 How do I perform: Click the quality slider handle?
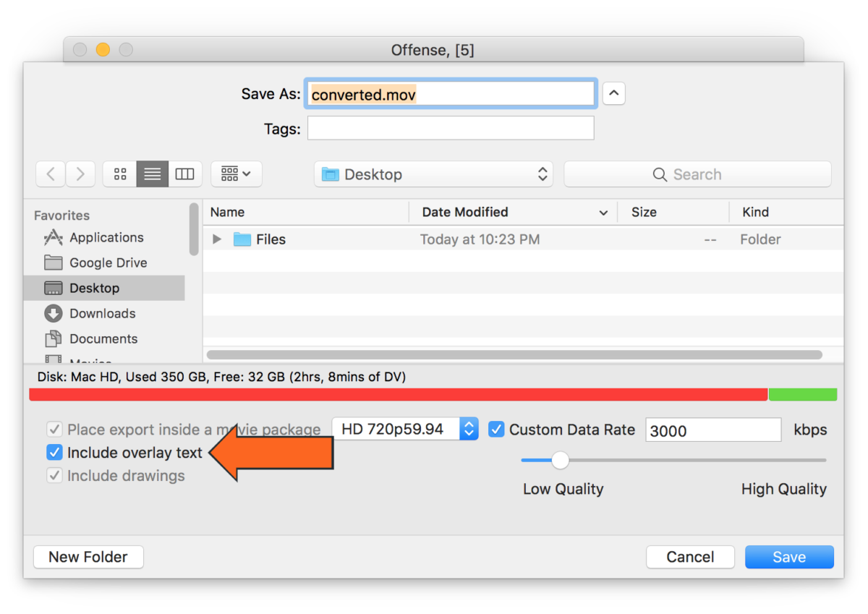560,460
